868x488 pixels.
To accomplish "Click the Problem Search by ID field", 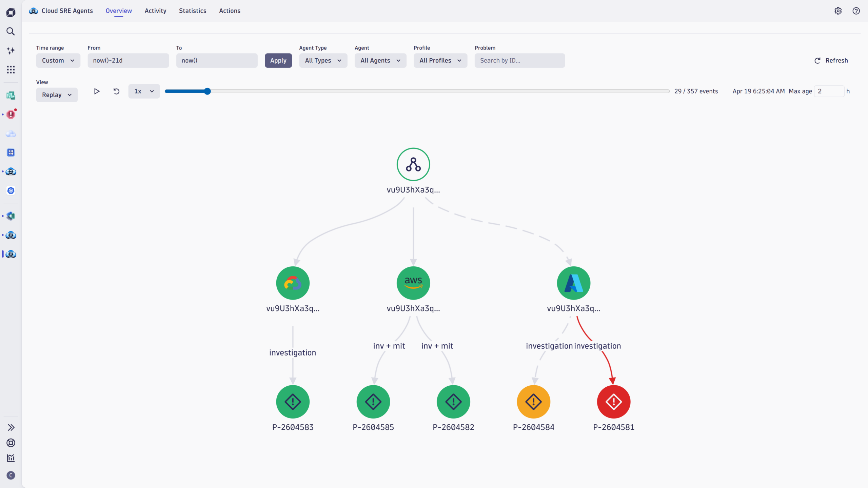I will point(520,60).
